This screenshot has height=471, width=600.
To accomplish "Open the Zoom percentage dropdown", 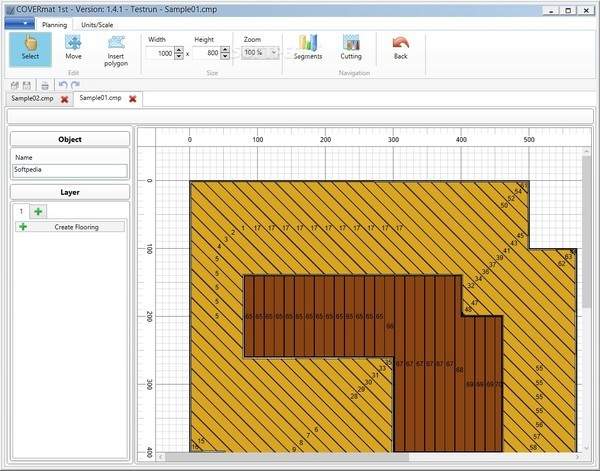I will click(x=259, y=52).
